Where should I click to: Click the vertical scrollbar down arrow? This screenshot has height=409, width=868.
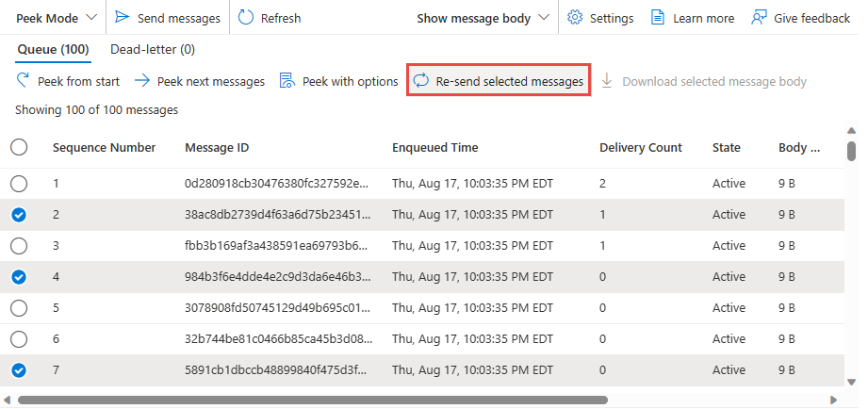pos(851,382)
